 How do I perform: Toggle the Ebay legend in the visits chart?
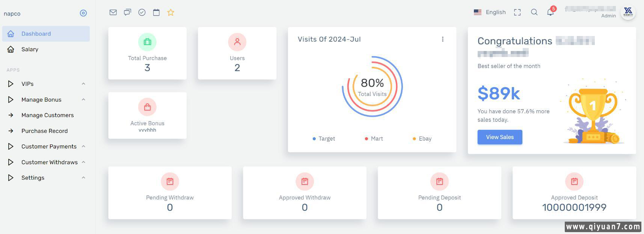[x=422, y=139]
